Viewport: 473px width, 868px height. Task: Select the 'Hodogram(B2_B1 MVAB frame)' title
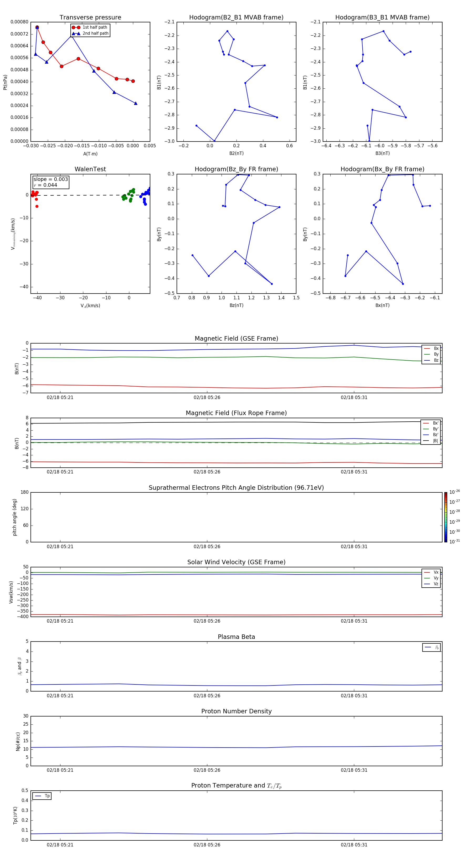236,18
